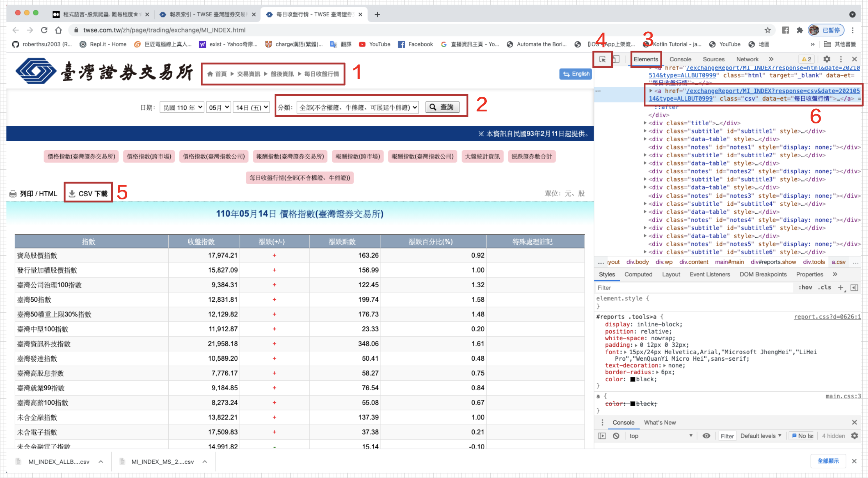This screenshot has height=478, width=868.
Task: Open the Event Listeners tab
Action: 710,274
